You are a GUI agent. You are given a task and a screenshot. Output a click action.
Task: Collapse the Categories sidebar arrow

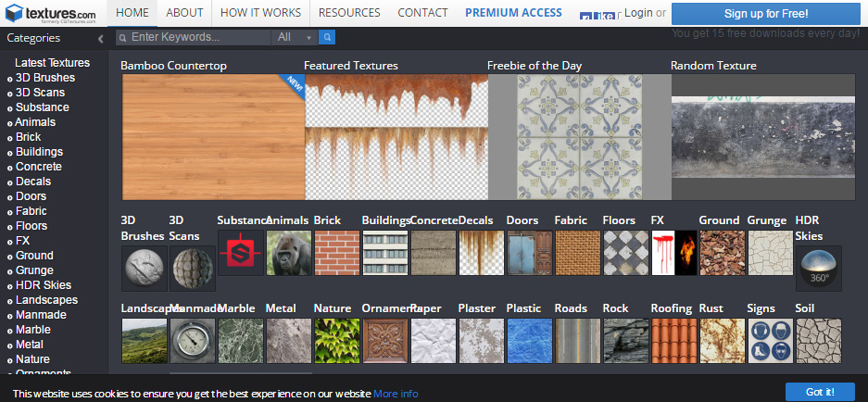pyautogui.click(x=100, y=39)
